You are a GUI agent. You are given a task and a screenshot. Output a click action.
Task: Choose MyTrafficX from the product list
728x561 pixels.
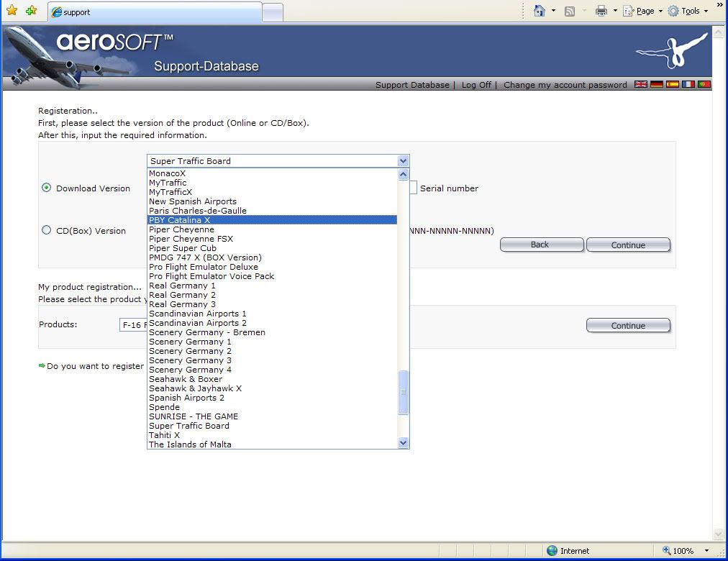click(272, 192)
